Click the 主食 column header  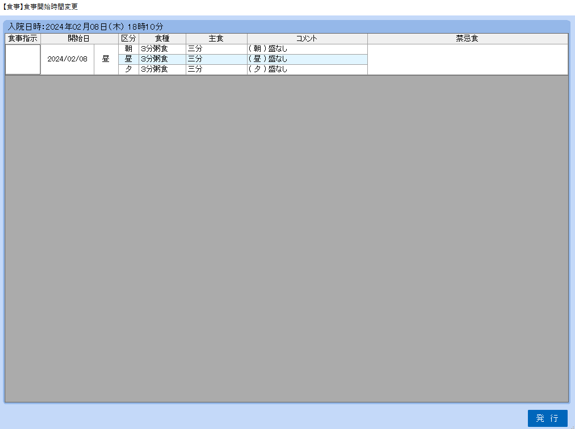(x=216, y=38)
